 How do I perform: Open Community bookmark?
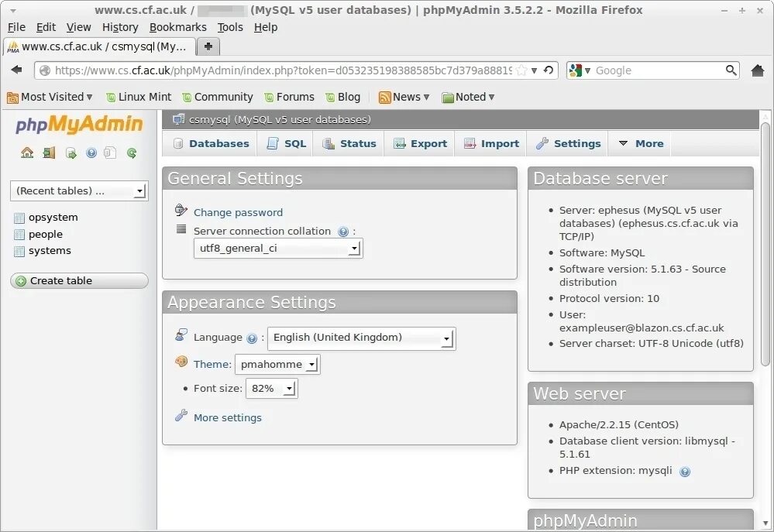pos(217,97)
